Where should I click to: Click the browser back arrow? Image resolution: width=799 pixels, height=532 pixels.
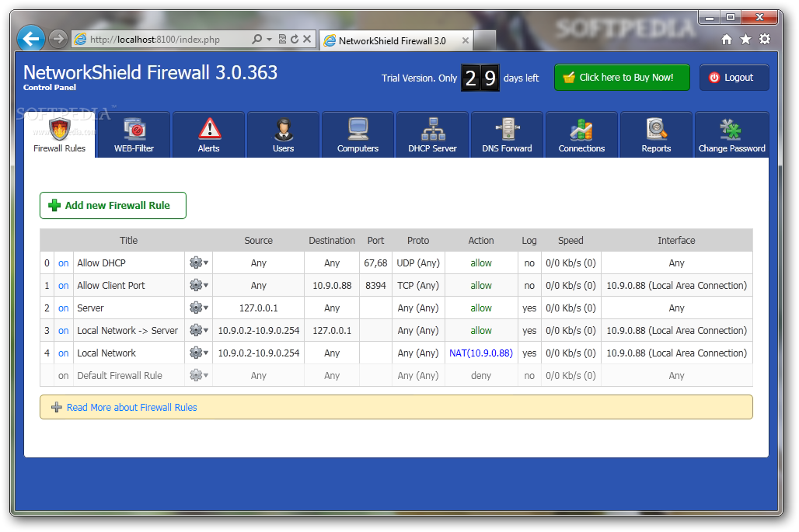pyautogui.click(x=31, y=39)
